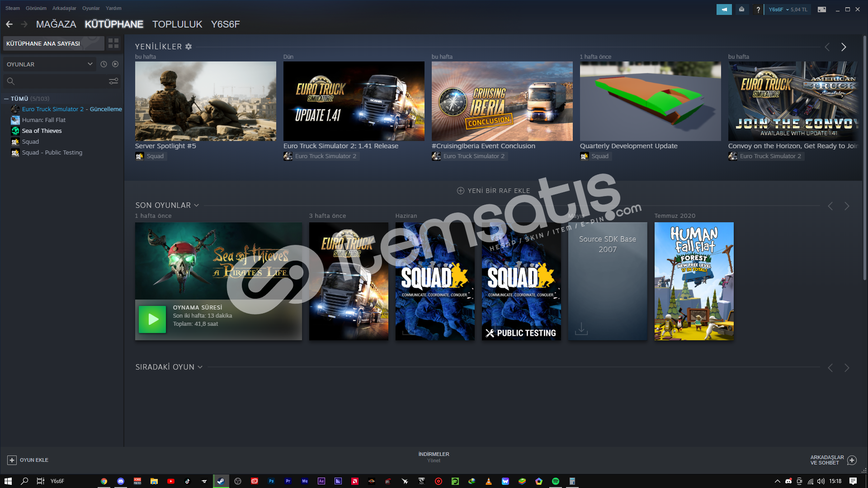Click the help question mark icon

click(x=758, y=9)
